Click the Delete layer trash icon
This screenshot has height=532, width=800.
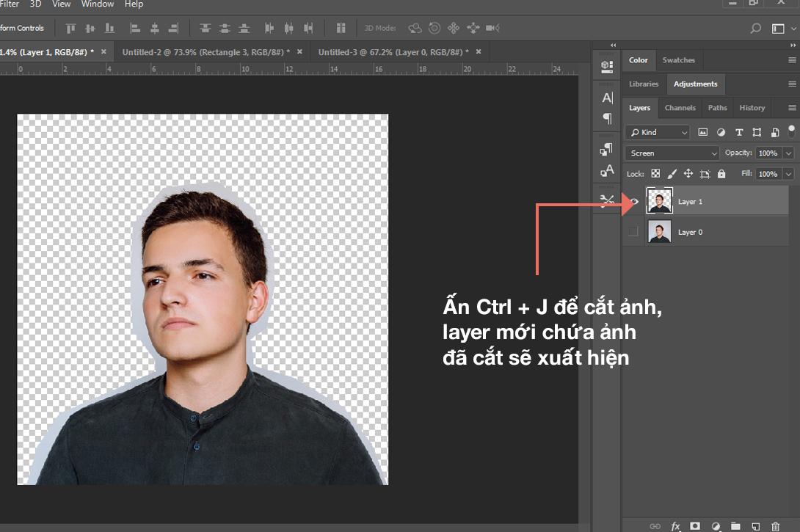tap(777, 526)
